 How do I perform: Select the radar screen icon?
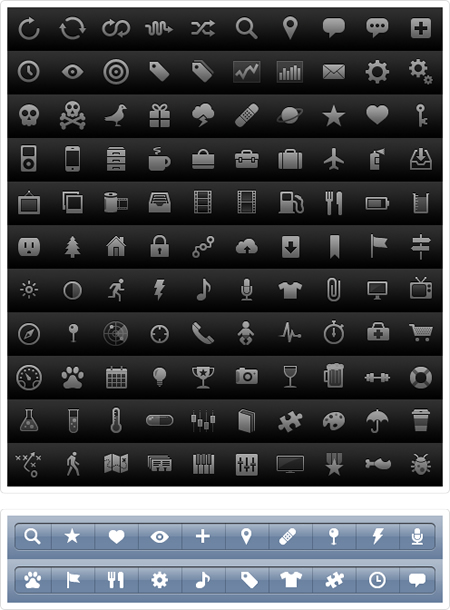116,333
